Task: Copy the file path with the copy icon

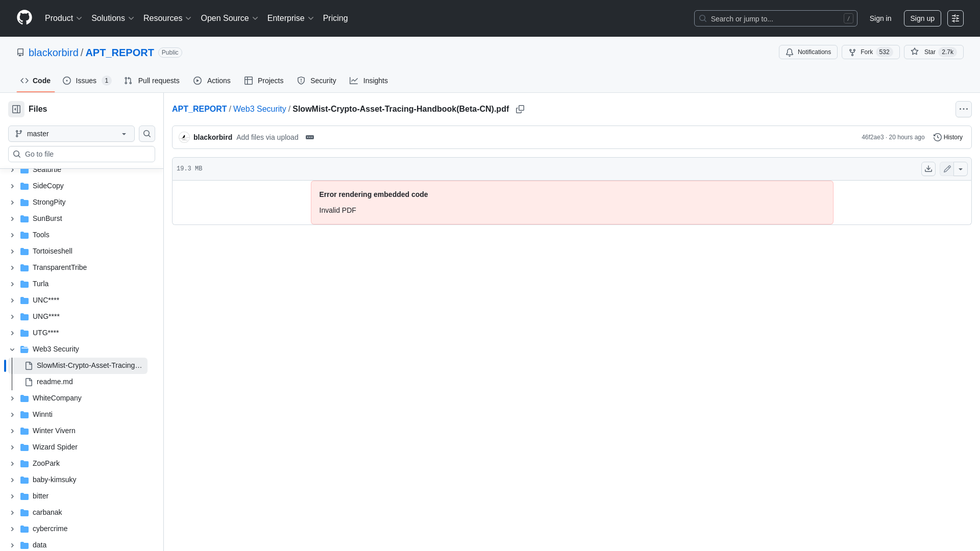Action: point(520,109)
